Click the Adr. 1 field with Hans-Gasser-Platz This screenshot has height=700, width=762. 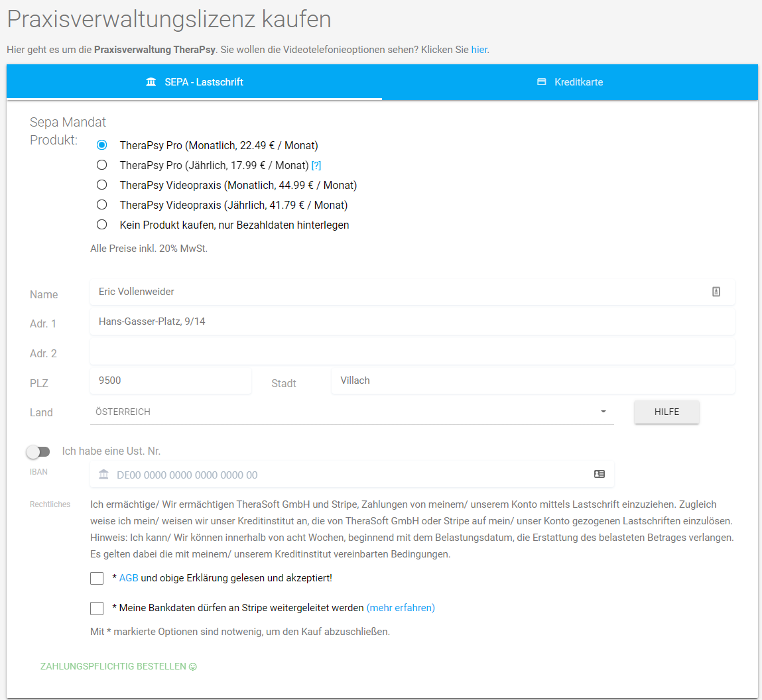point(412,321)
